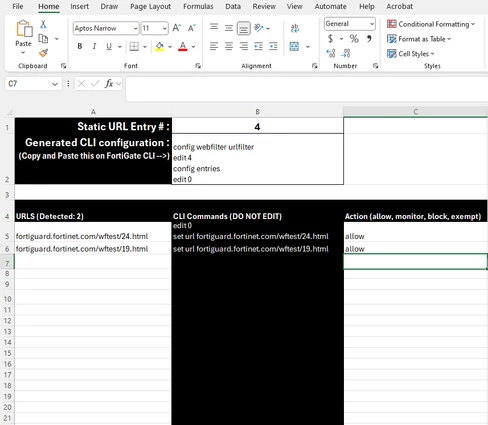Viewport: 488px width, 425px height.
Task: Align text left
Action: click(x=214, y=46)
